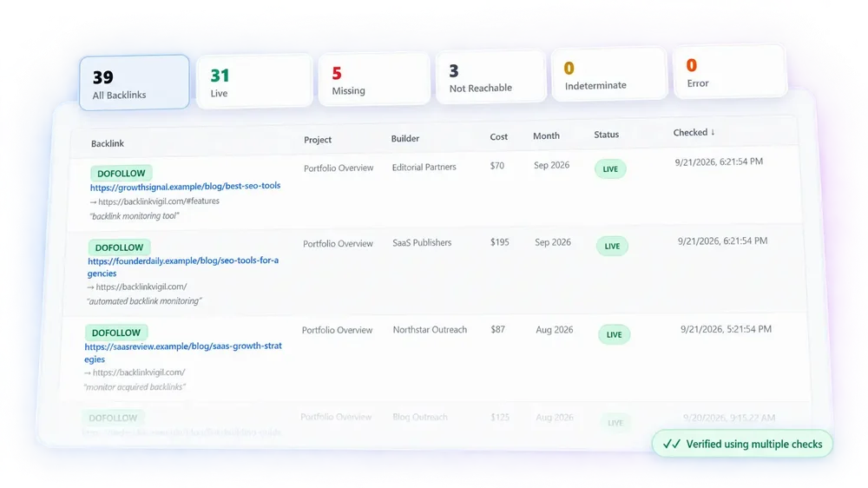Click Portfolio Overview in Northstar Outreach row
The image size is (868, 488).
tap(337, 330)
